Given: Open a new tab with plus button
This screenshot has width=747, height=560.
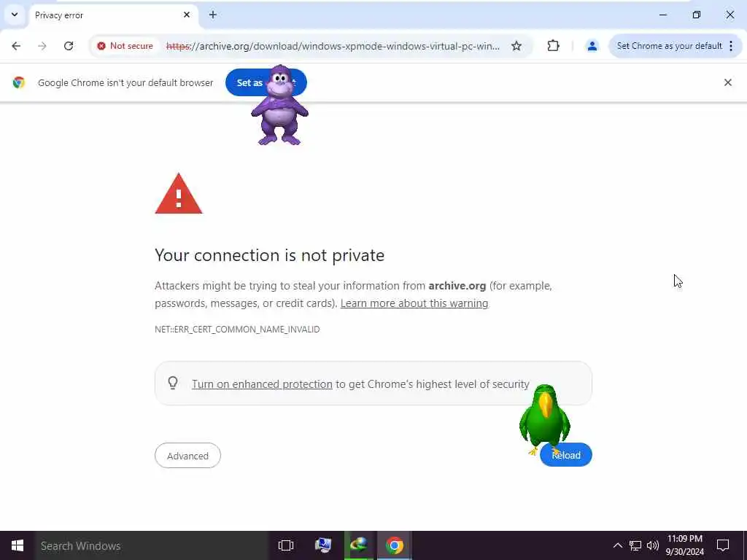Looking at the screenshot, I should tap(213, 15).
